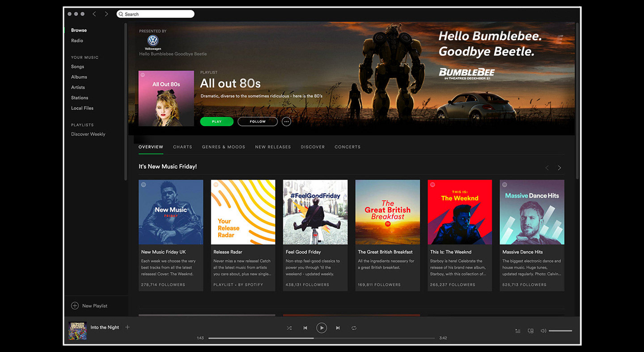
Task: Adjust the volume slider
Action: coord(560,331)
